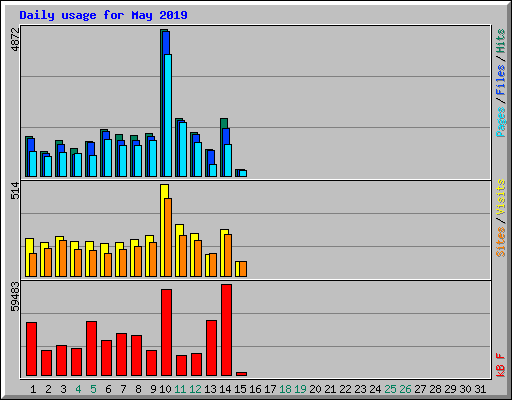Click day 2 on the x-axis
This screenshot has width=512, height=400.
(48, 389)
